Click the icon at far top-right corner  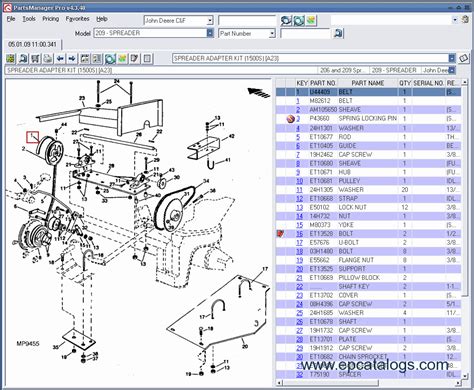click(465, 19)
